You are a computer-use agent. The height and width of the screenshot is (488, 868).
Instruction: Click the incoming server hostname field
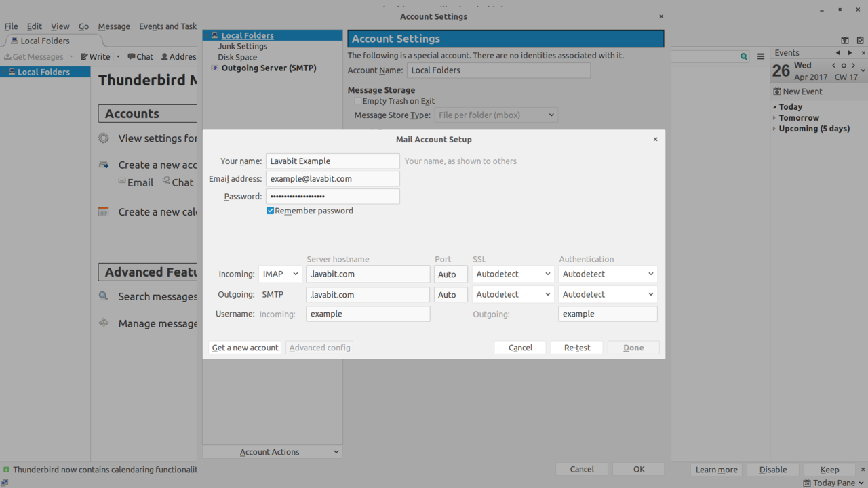(368, 274)
